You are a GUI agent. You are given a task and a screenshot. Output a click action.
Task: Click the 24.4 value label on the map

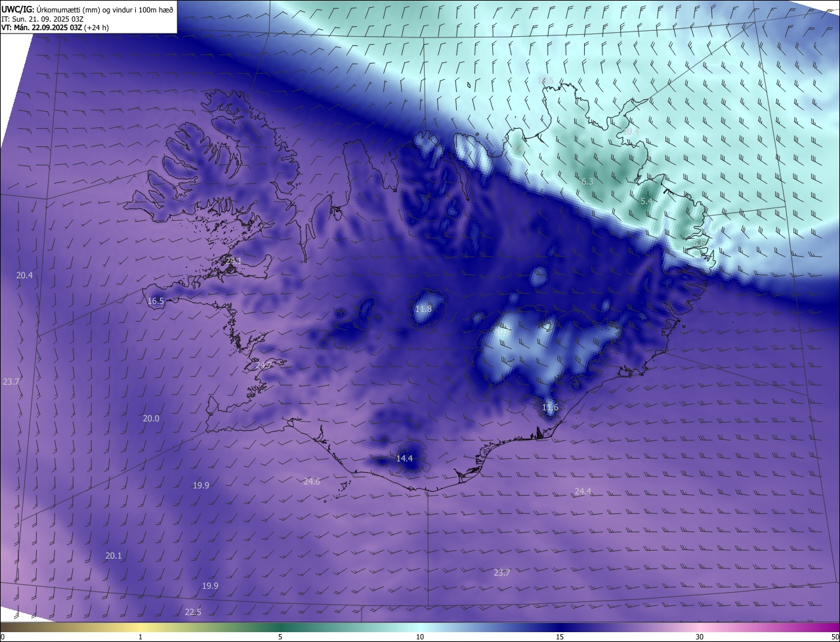[583, 491]
